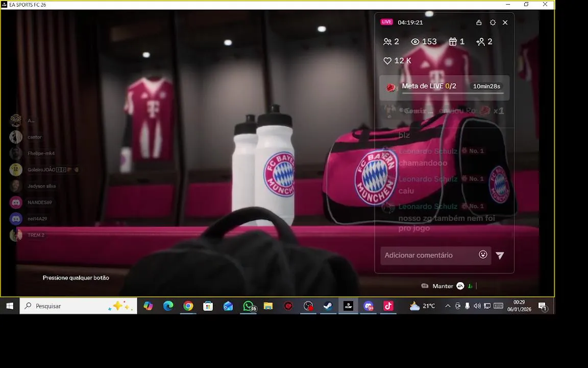The image size is (588, 368).
Task: Open Microsoft Edge from the taskbar
Action: point(168,306)
